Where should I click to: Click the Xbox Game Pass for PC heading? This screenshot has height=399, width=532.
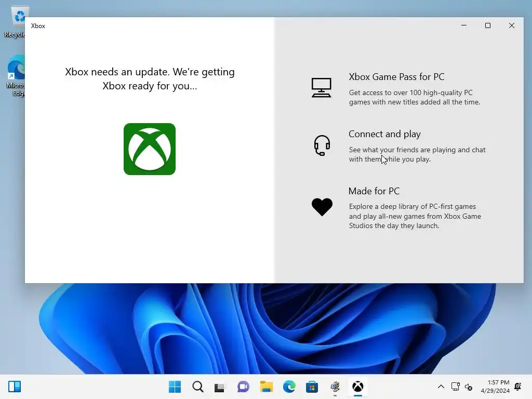coord(396,77)
